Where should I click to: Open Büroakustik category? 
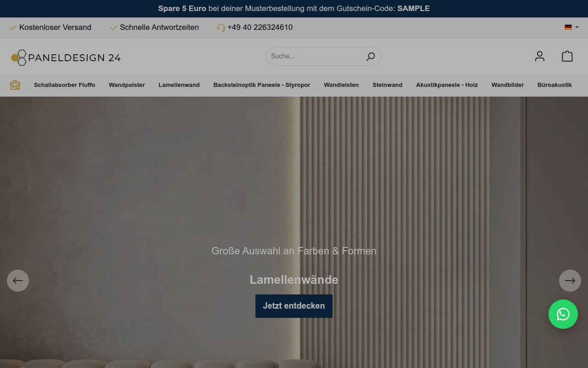click(x=554, y=85)
